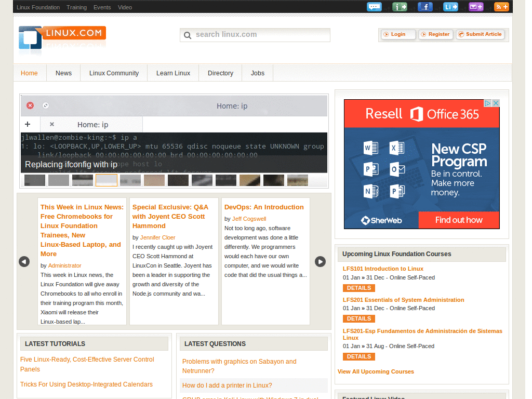Select the last slideshow thumbnail
Image resolution: width=532 pixels, height=399 pixels.
pos(298,180)
